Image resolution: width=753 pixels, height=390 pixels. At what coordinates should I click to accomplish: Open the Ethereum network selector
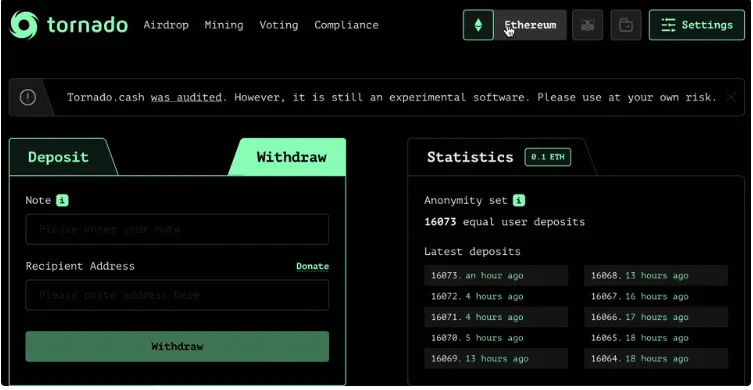coord(530,25)
